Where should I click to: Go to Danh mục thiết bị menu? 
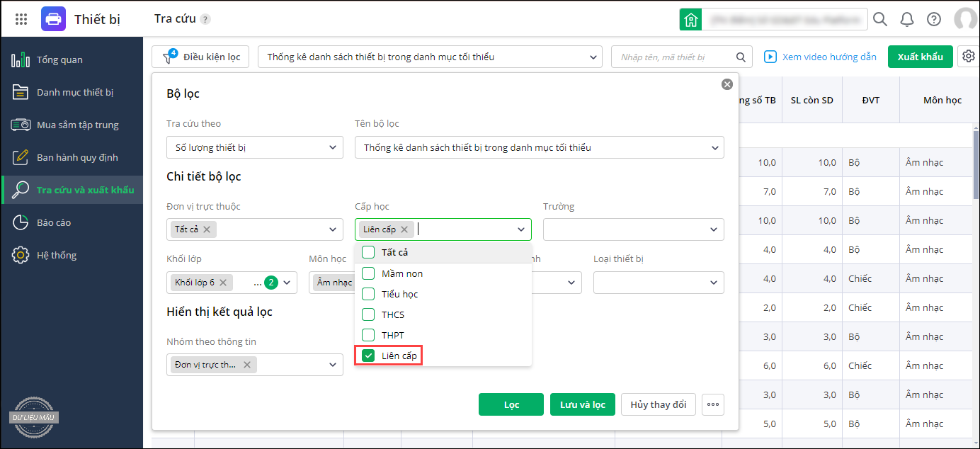pyautogui.click(x=74, y=92)
